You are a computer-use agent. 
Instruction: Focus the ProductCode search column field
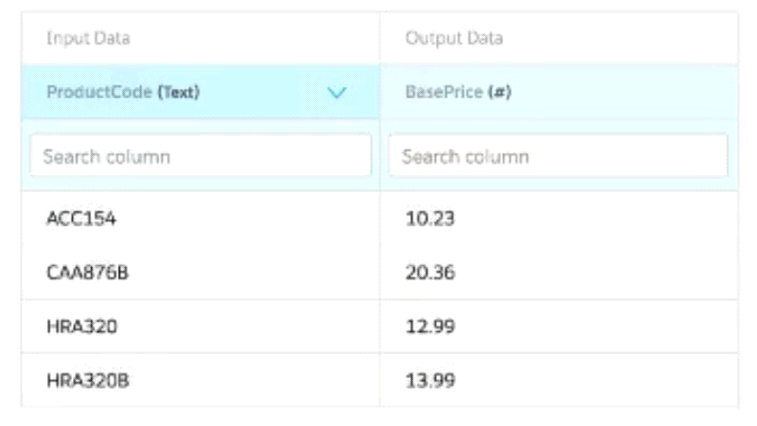point(200,157)
